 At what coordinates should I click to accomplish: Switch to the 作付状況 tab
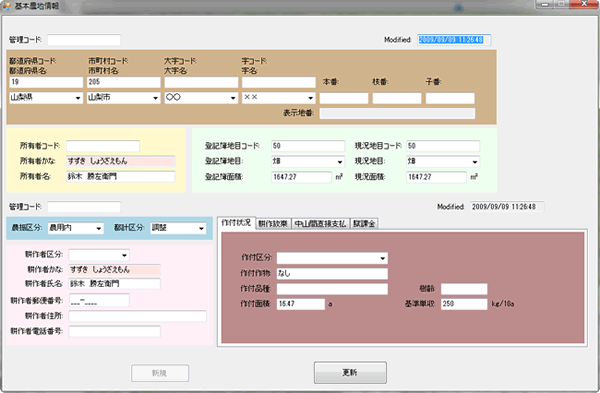click(x=236, y=223)
